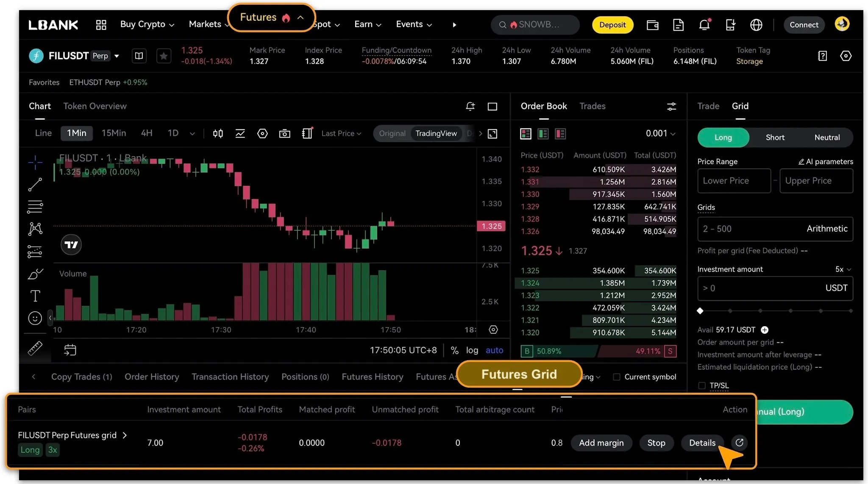Screen dimensions: 868x484
Task: Expand the FILUSDT Perp pair dropdown
Action: click(x=117, y=56)
